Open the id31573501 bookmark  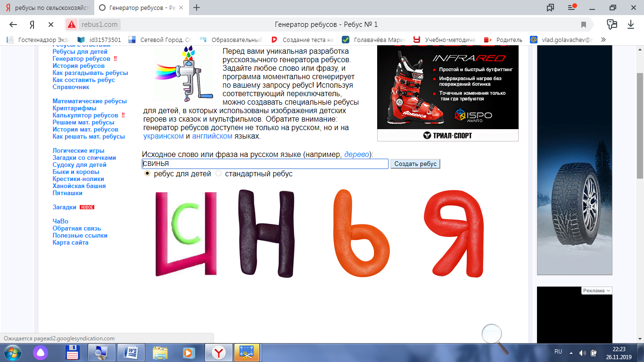point(99,40)
